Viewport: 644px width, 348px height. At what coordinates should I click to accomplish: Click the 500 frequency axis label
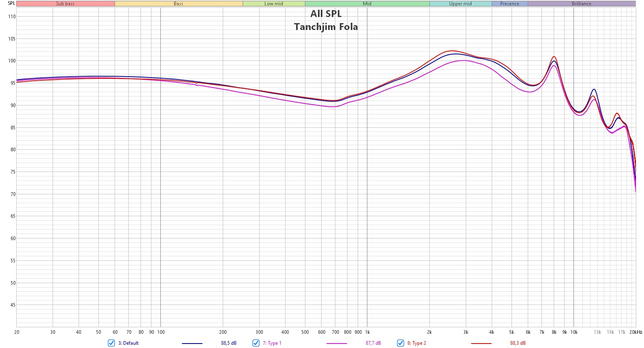point(305,332)
